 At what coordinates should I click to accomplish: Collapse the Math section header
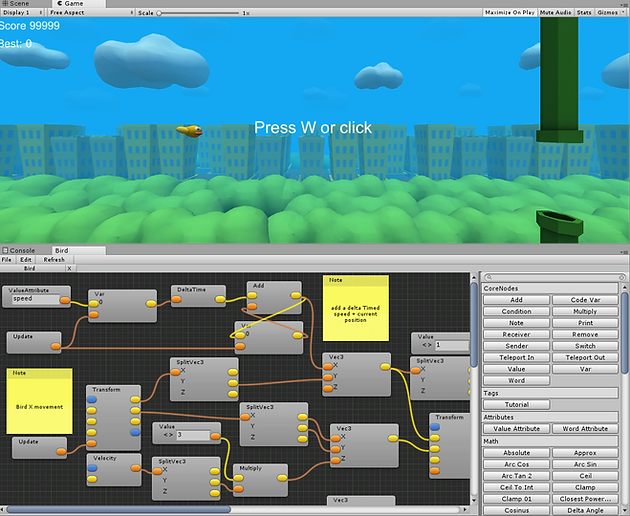click(550, 441)
